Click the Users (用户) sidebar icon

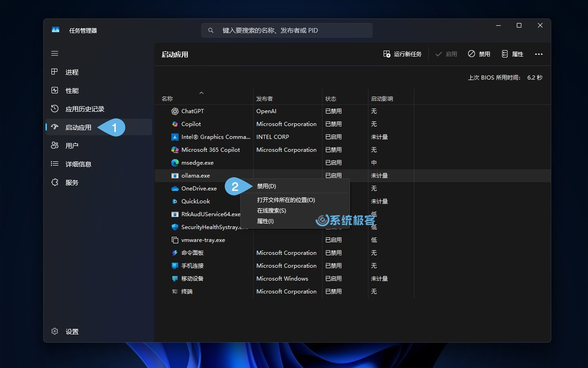55,145
